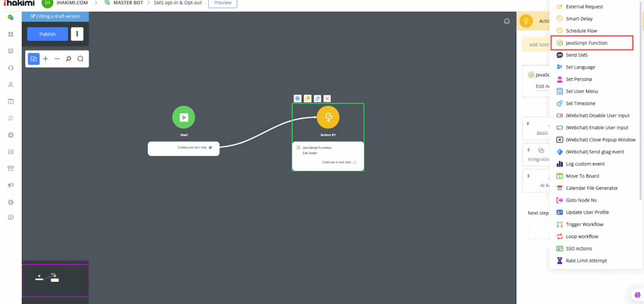Click the canvas search magnifier icon

pos(80,59)
